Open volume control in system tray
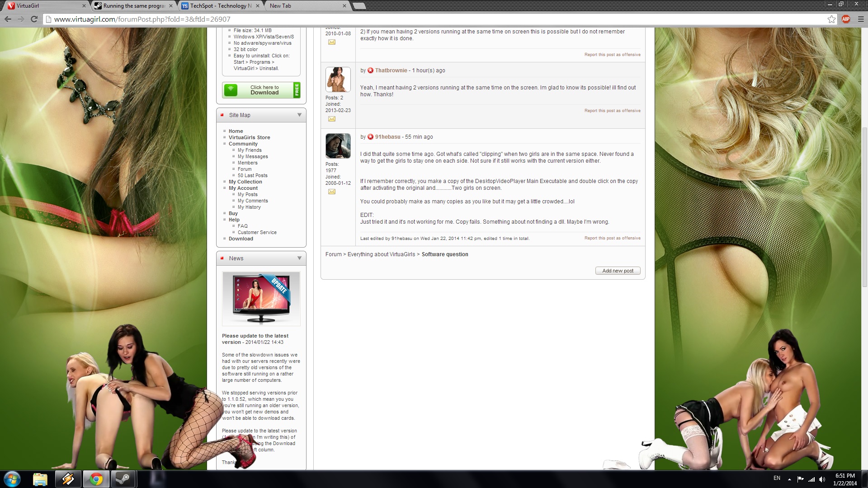868x488 pixels. coord(822,479)
